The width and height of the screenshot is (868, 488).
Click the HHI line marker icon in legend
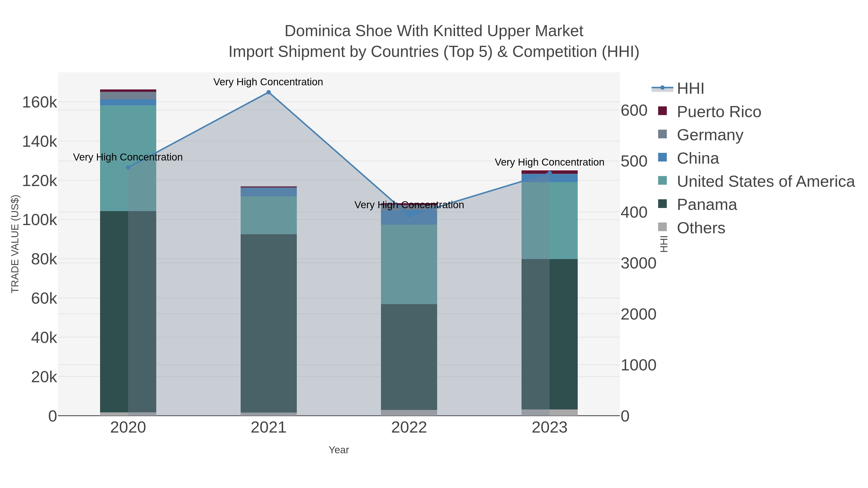[x=663, y=88]
